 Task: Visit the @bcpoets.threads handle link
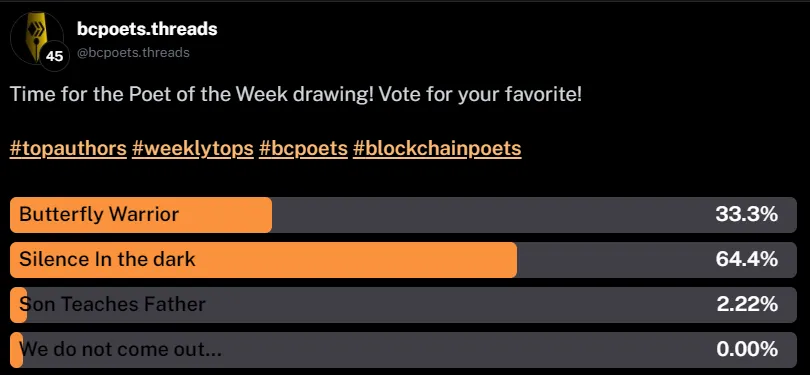coord(133,53)
